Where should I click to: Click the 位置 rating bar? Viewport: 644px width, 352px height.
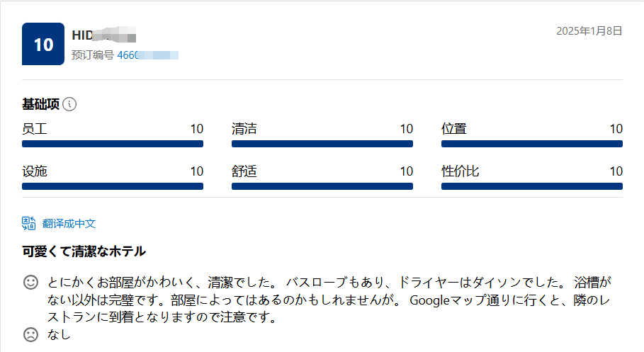coord(532,144)
